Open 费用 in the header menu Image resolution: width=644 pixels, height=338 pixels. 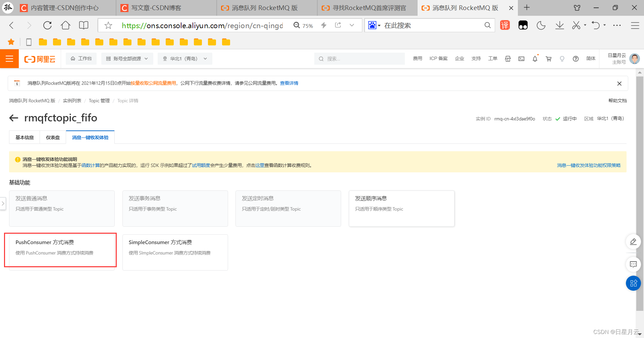coord(418,59)
